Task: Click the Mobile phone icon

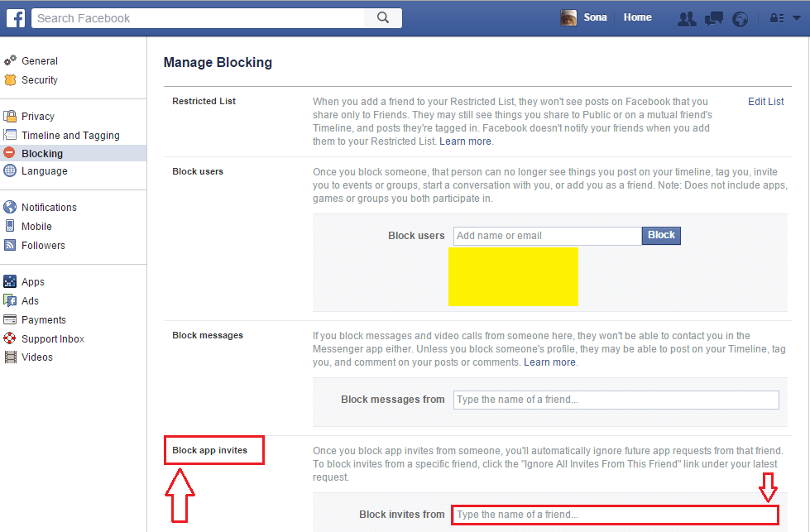Action: (x=10, y=226)
